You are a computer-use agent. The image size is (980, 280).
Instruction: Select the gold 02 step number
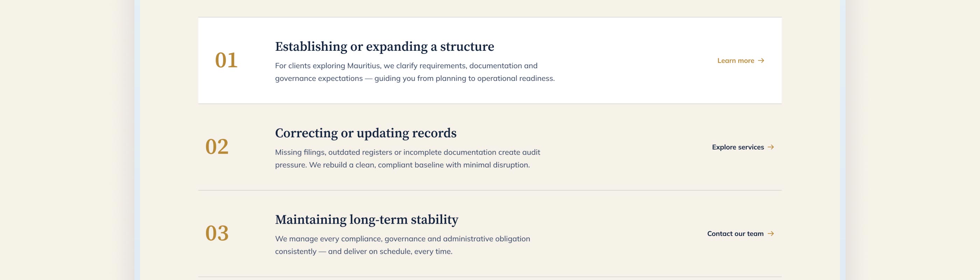(217, 147)
